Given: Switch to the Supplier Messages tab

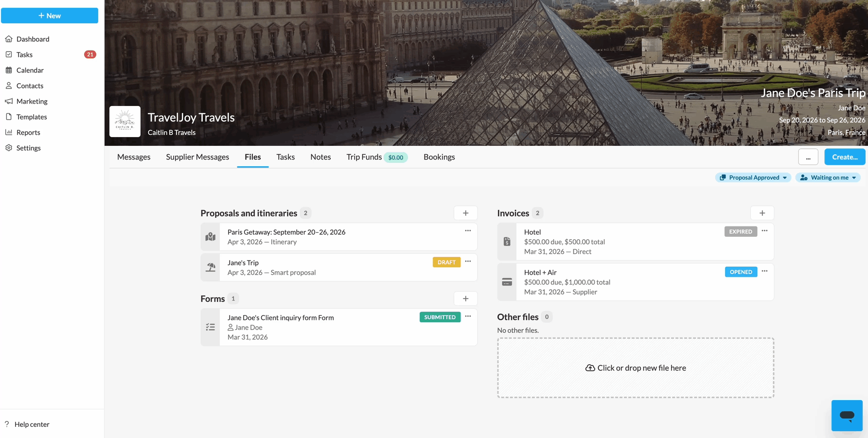Looking at the screenshot, I should (x=197, y=157).
